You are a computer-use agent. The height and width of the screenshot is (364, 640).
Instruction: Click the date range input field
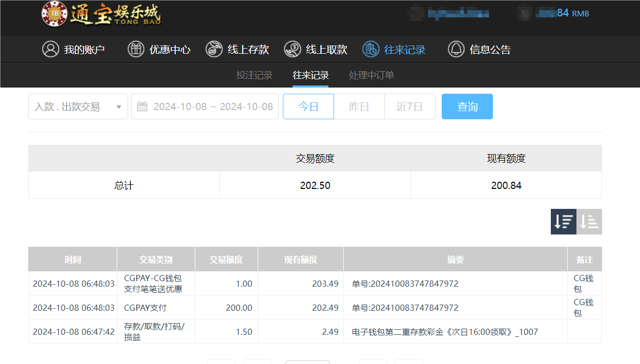pyautogui.click(x=210, y=106)
